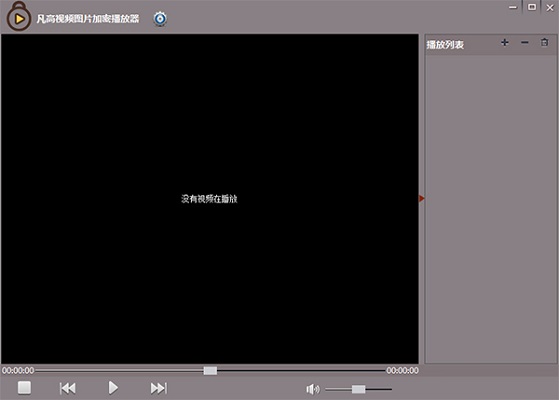This screenshot has width=559, height=400.
Task: Skip to the next video
Action: (159, 388)
